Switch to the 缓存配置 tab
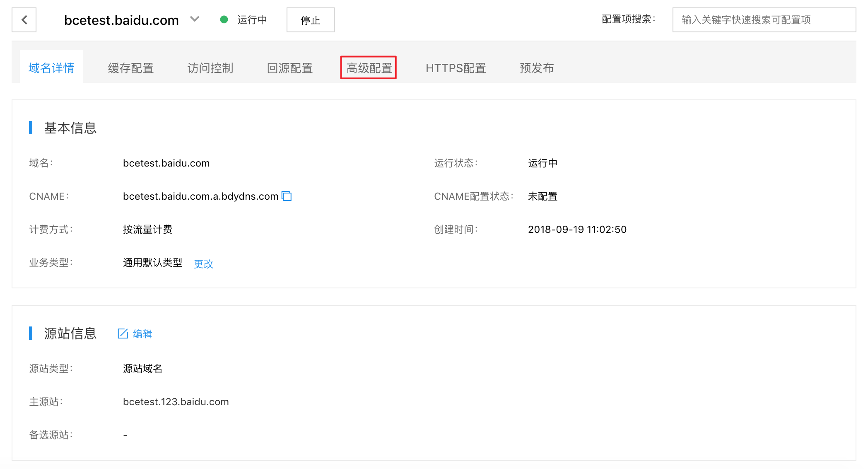This screenshot has height=469, width=868. pos(131,68)
